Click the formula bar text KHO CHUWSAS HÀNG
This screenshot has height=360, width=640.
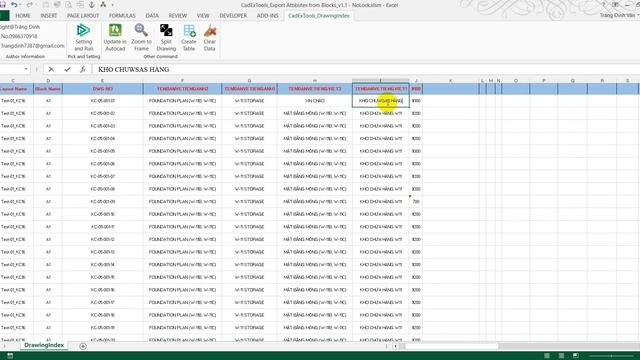point(133,69)
